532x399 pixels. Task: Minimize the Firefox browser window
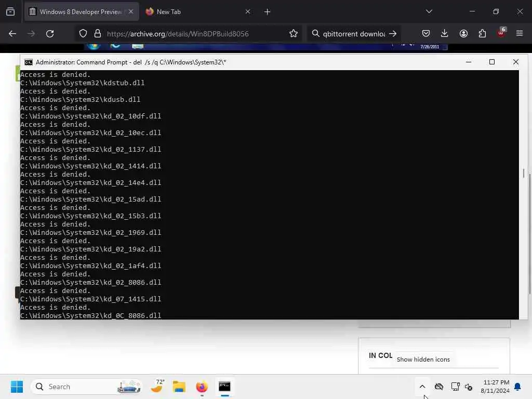pos(472,11)
